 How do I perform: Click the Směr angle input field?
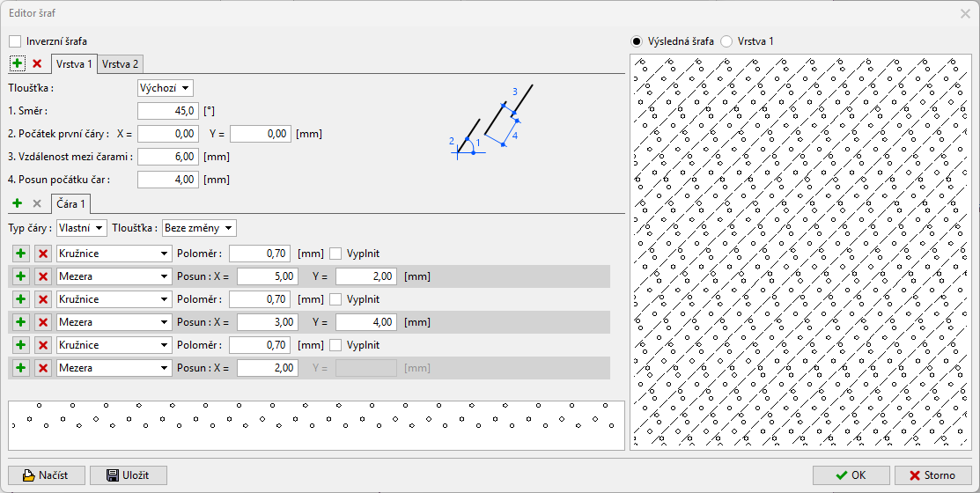(x=167, y=111)
